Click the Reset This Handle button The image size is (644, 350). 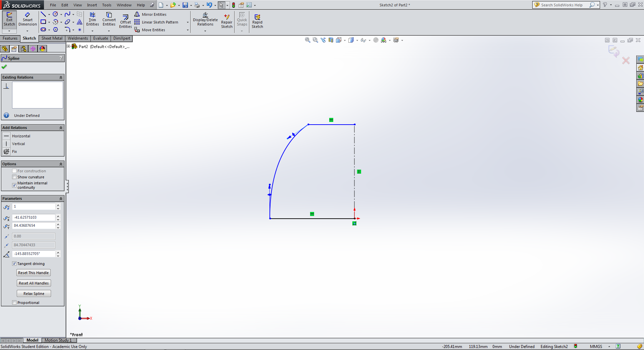(34, 273)
